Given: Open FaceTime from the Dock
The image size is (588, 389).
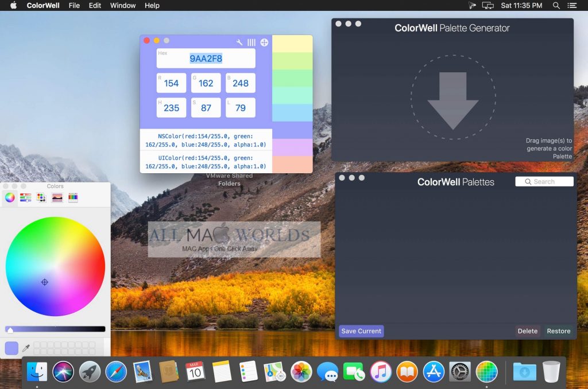Looking at the screenshot, I should [354, 372].
